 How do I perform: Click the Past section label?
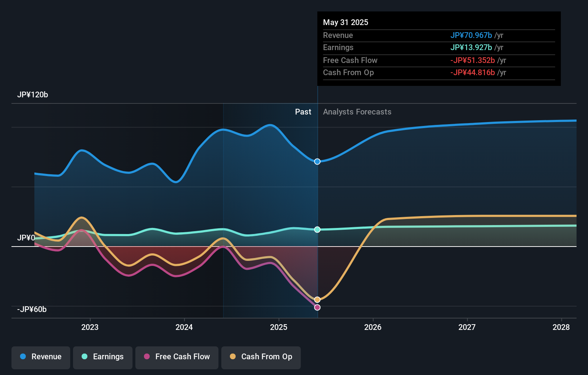point(303,112)
